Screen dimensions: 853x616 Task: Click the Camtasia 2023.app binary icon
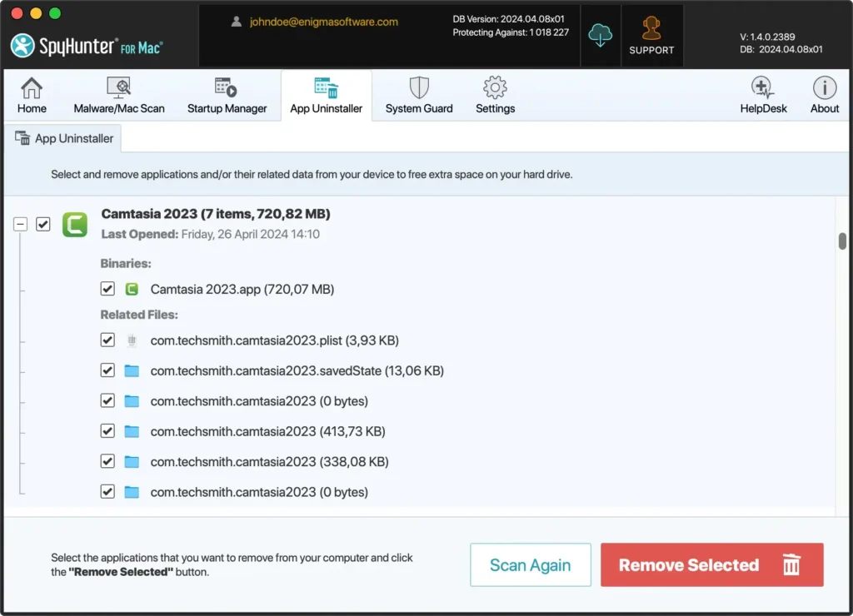click(x=132, y=289)
